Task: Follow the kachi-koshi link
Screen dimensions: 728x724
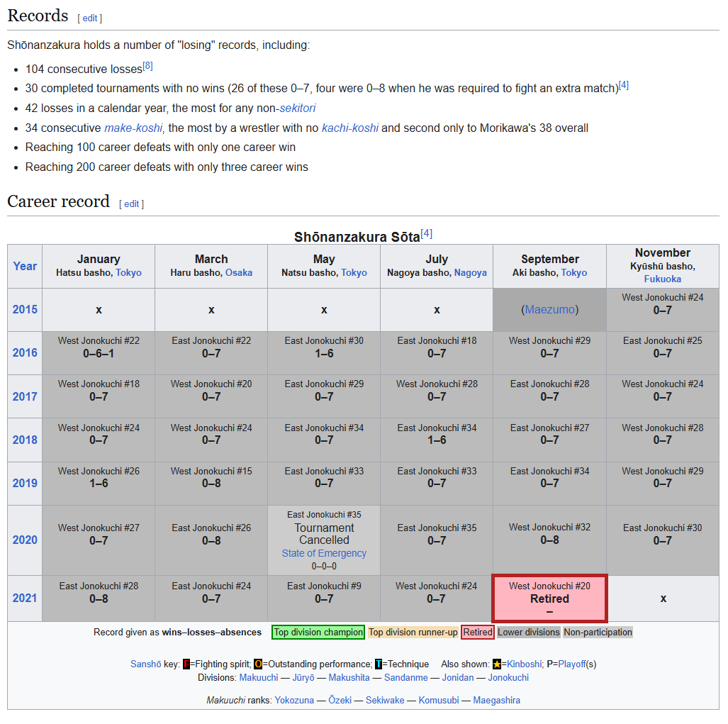Action: pyautogui.click(x=350, y=128)
